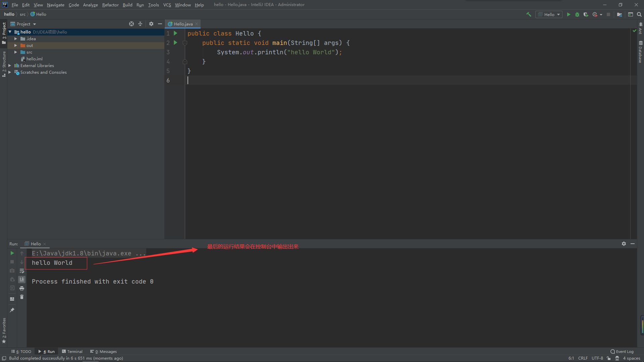Image resolution: width=644 pixels, height=362 pixels.
Task: Expand External Libraries node
Action: click(10, 66)
